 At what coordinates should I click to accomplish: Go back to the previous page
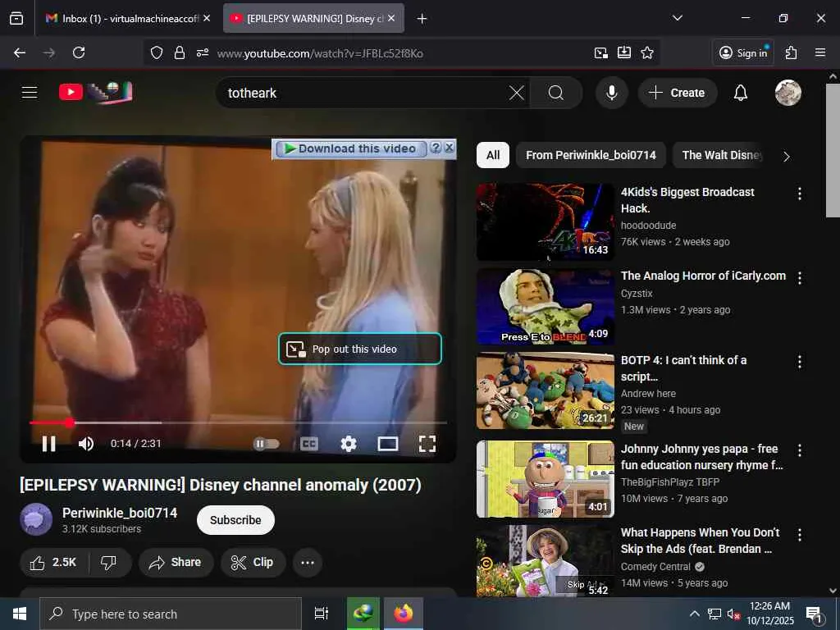(20, 52)
